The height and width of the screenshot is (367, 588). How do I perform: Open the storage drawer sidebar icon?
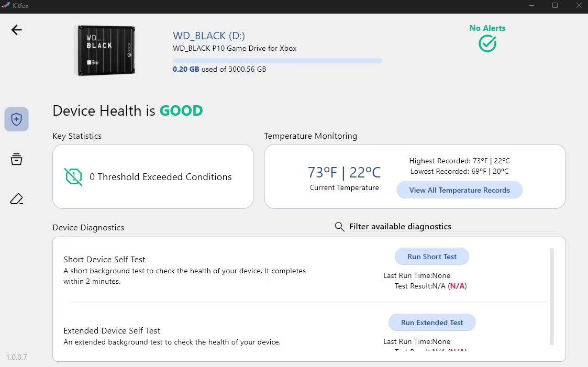(x=17, y=159)
